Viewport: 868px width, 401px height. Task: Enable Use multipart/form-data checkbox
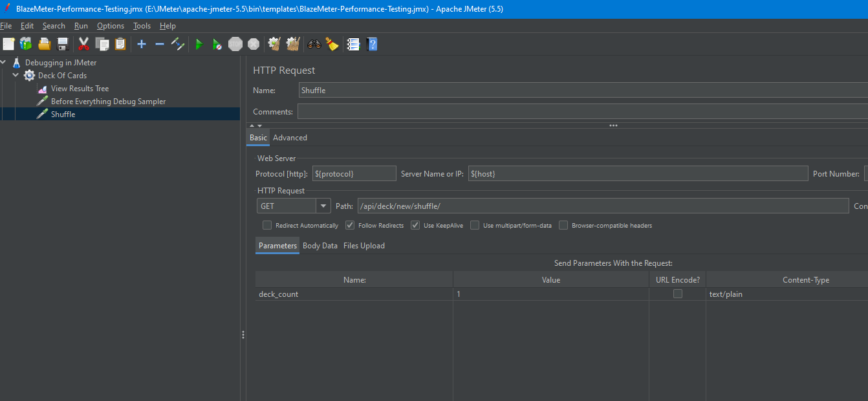coord(475,225)
